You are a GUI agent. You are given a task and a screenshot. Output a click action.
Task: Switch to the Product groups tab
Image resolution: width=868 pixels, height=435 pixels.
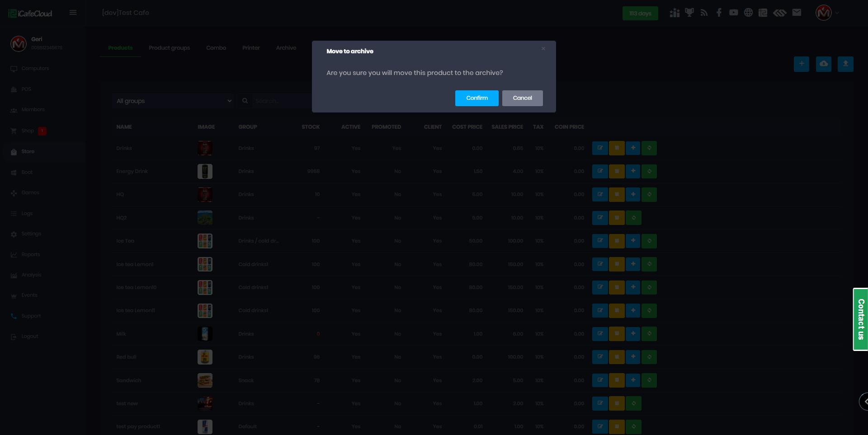coord(169,48)
